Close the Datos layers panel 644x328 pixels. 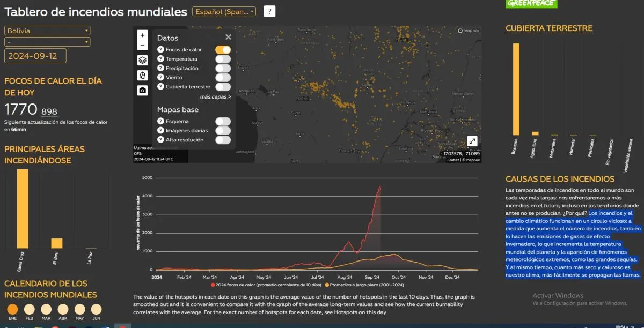[x=228, y=37]
